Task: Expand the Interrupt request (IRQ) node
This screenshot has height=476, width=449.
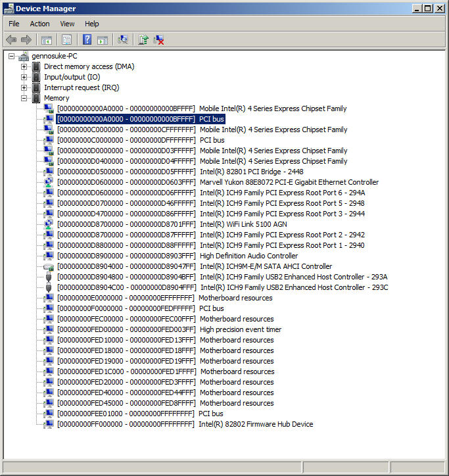Action: [x=24, y=87]
